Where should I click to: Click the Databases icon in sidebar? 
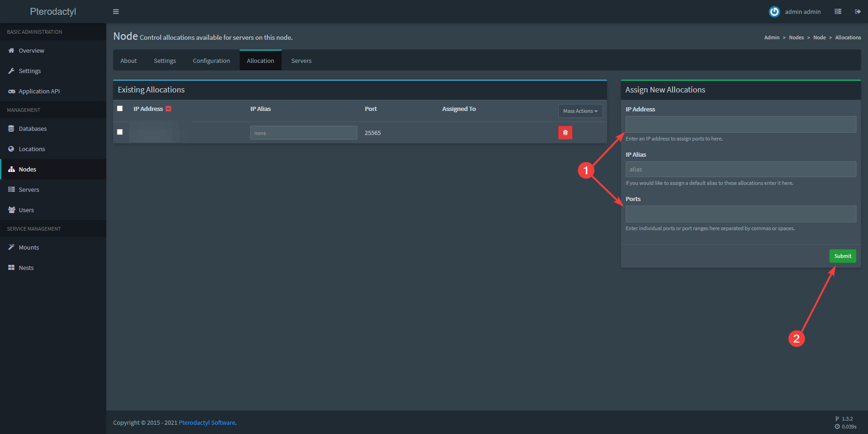(x=11, y=128)
